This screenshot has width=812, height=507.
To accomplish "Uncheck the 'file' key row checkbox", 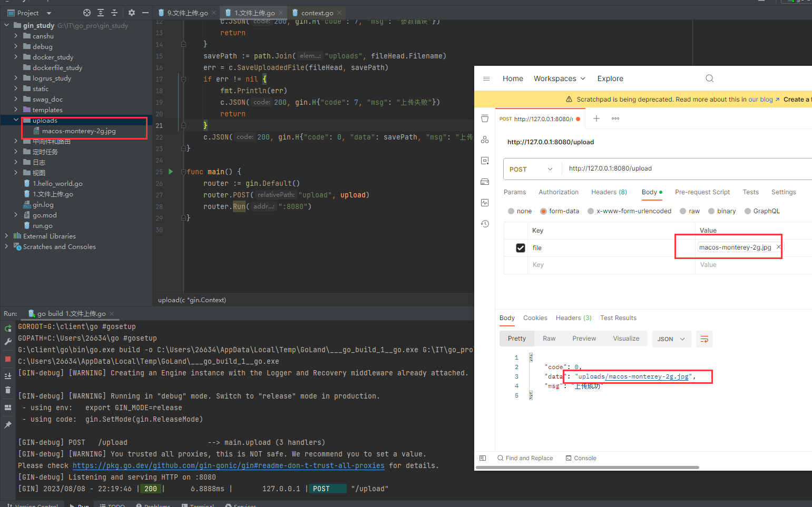I will pyautogui.click(x=520, y=248).
